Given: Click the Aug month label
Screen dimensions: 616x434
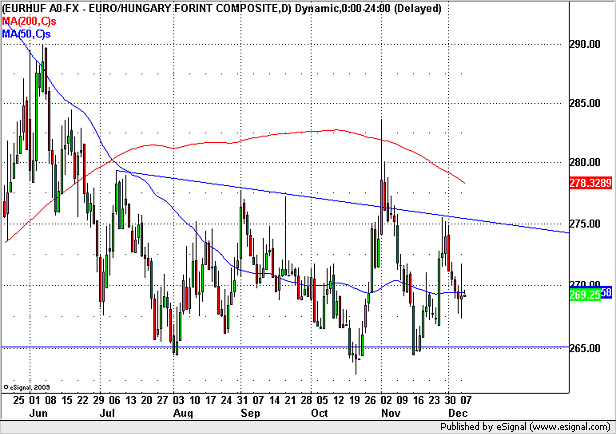Looking at the screenshot, I should tap(183, 413).
